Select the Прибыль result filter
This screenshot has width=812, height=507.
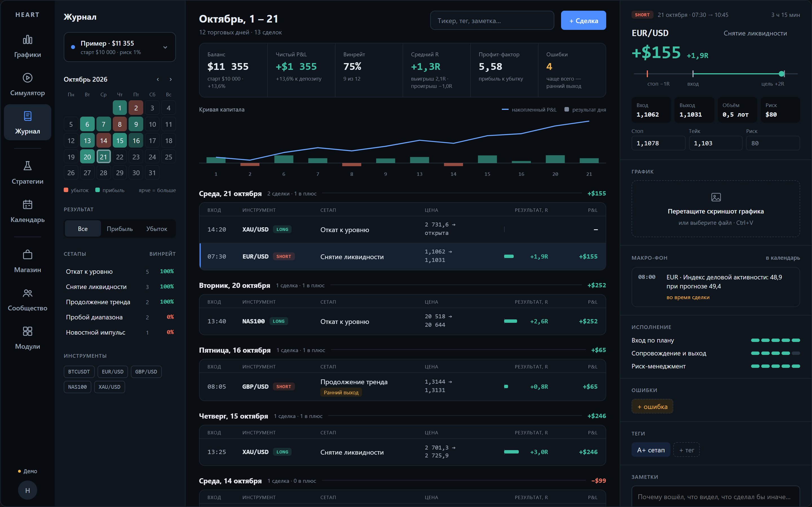120,229
